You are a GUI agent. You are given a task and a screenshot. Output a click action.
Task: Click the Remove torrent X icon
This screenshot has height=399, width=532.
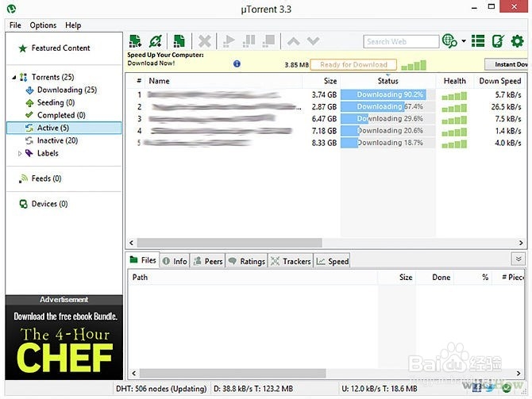tap(205, 41)
